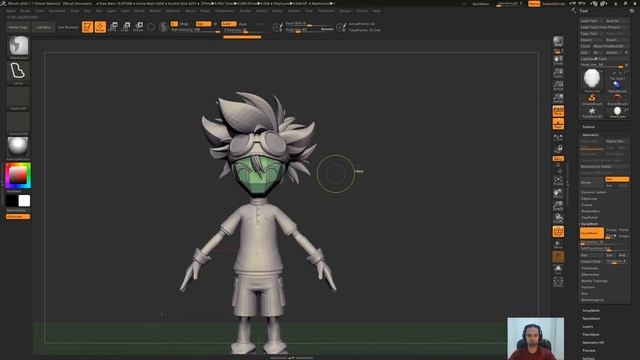The image size is (640, 360).
Task: Click the Home Page button
Action: tap(18, 27)
